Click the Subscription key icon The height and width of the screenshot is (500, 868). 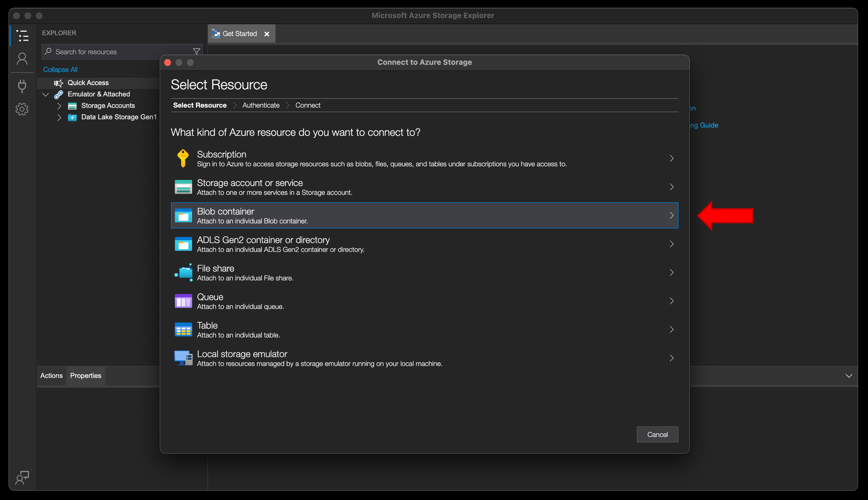pos(183,158)
